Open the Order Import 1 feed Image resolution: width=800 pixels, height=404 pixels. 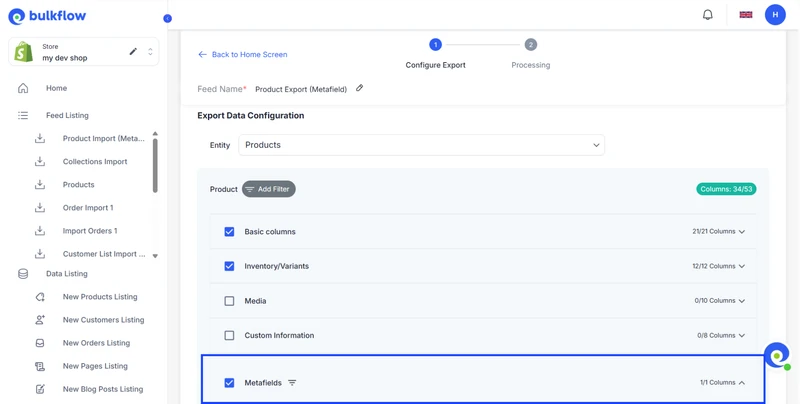click(x=88, y=208)
